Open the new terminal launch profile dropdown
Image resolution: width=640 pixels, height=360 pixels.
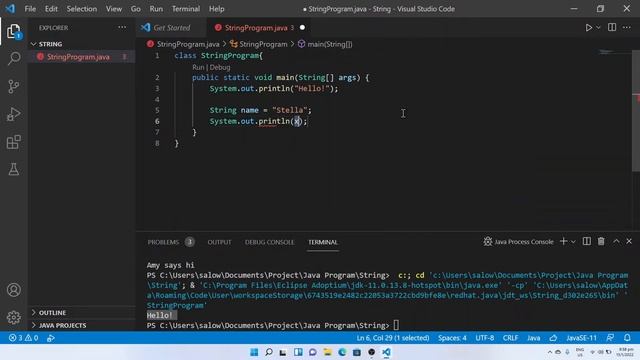[x=573, y=242]
